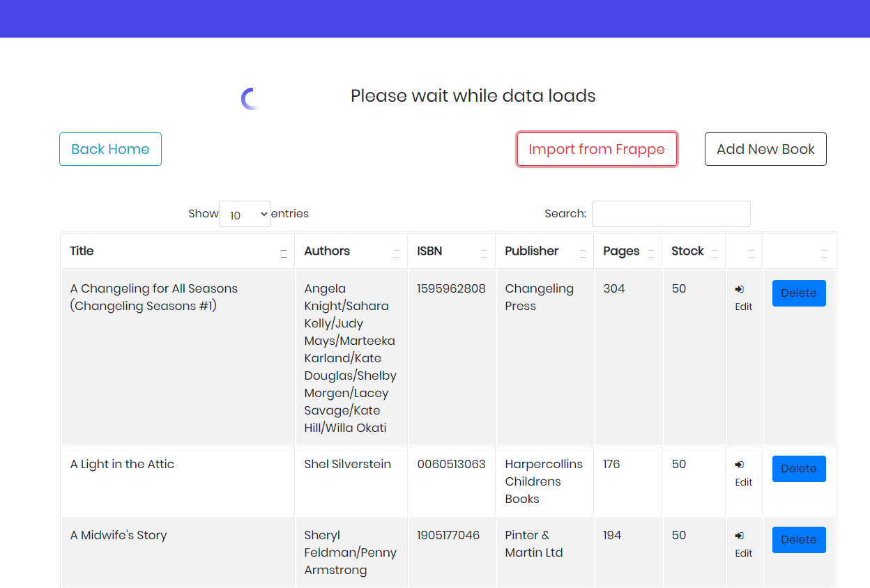Focus the Search input field
This screenshot has height=588, width=870.
point(671,214)
